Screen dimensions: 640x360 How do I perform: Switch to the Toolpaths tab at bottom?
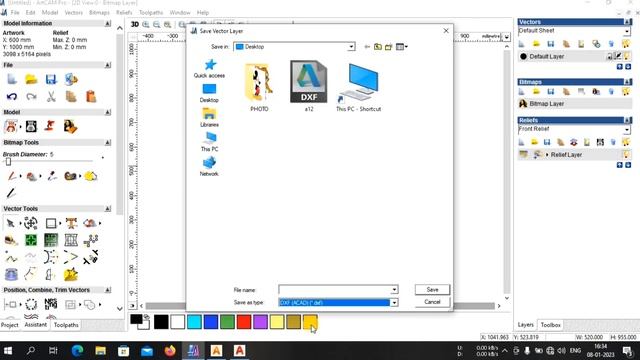pos(66,325)
